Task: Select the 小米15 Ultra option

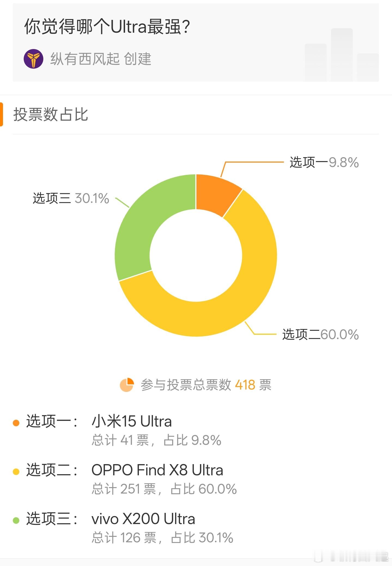Action: (132, 421)
